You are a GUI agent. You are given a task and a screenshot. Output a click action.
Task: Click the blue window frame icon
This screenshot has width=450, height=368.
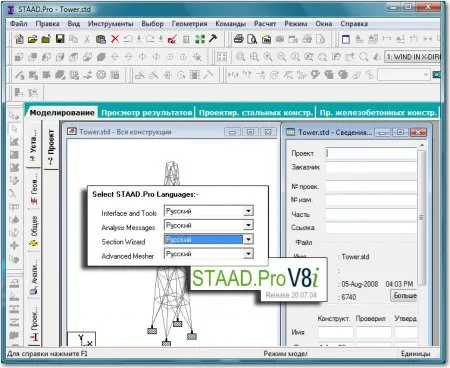[346, 39]
